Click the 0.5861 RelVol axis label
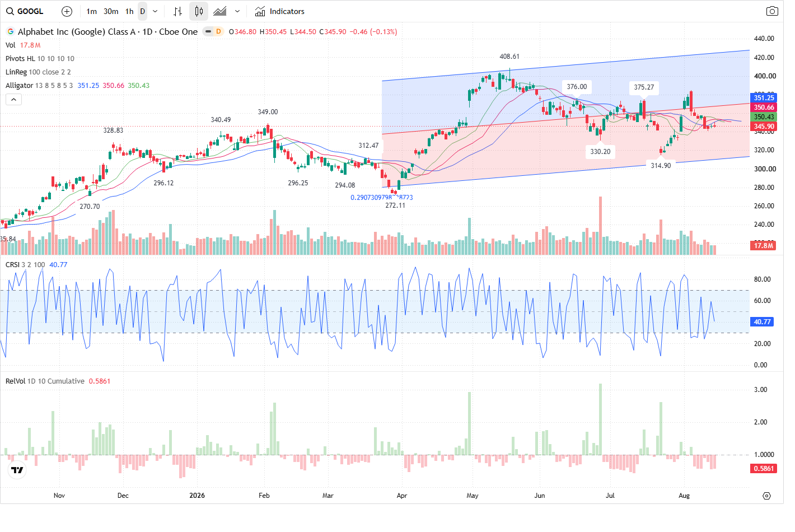 pyautogui.click(x=764, y=469)
